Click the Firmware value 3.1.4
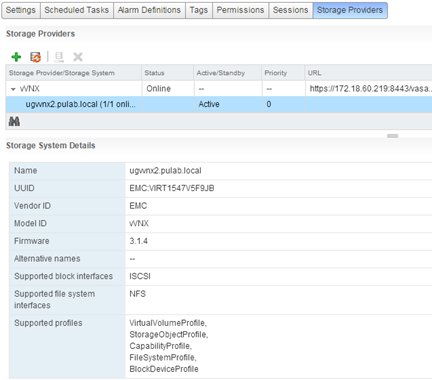Screen dimensions: 432x380 [x=138, y=241]
